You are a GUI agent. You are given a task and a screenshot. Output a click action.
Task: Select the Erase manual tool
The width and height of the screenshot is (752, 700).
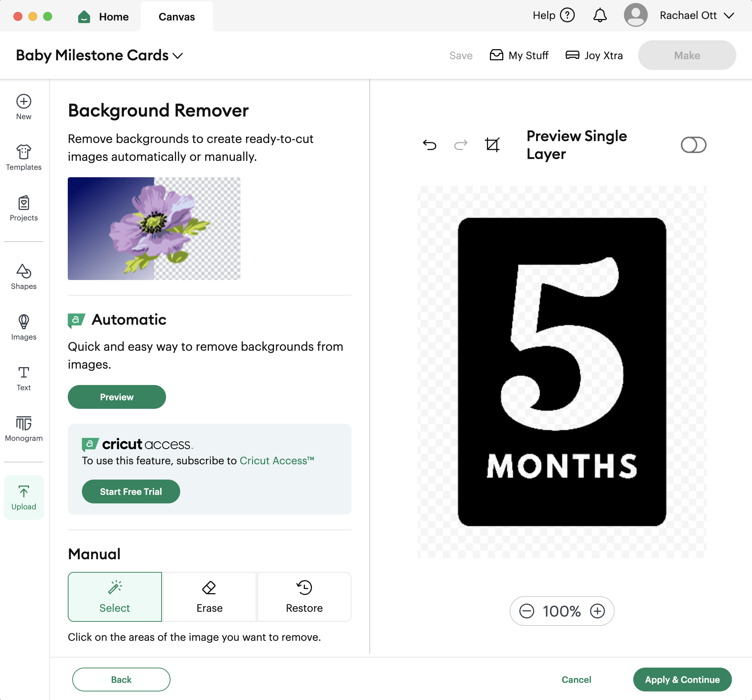209,597
